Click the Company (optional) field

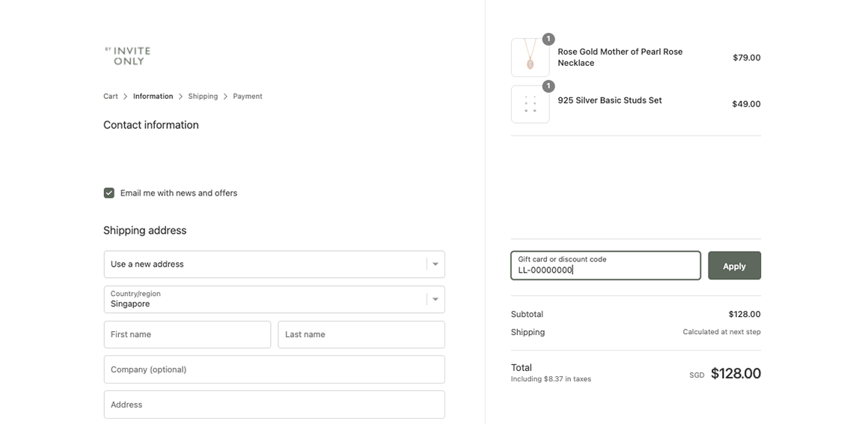click(275, 369)
